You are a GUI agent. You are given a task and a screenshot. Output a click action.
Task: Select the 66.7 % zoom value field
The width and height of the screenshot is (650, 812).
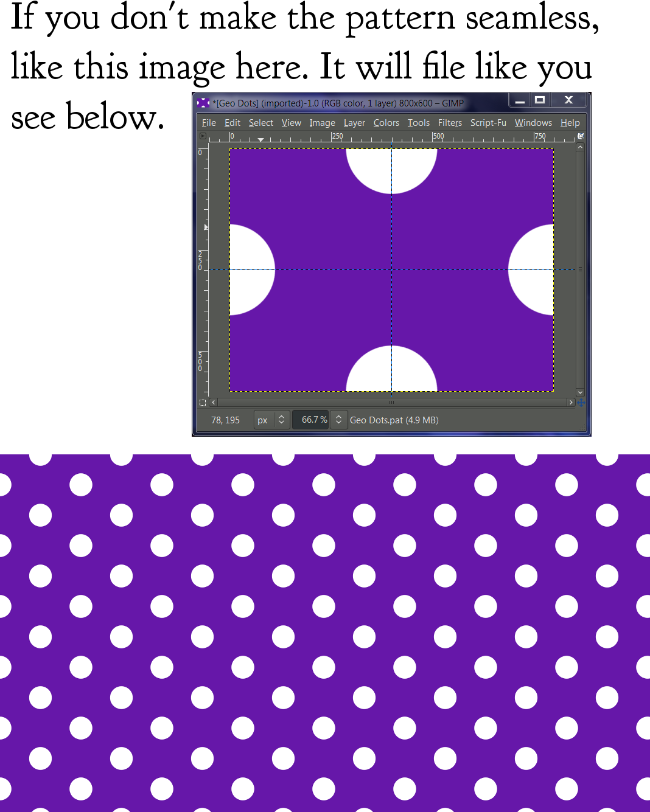coord(310,420)
